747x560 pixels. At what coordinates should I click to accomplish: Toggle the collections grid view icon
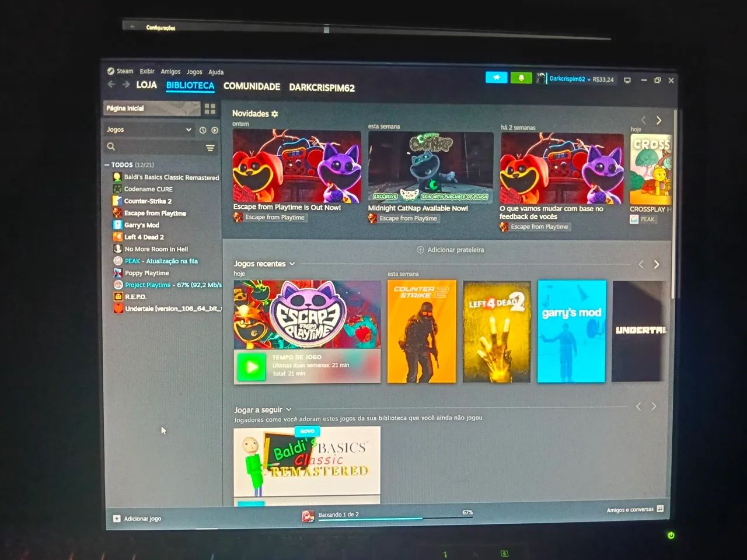(x=210, y=108)
